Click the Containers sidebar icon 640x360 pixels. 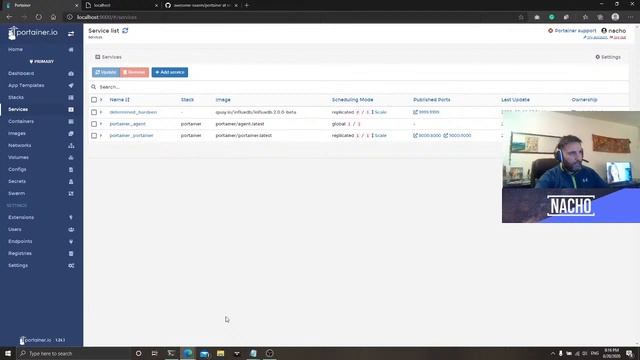point(71,121)
